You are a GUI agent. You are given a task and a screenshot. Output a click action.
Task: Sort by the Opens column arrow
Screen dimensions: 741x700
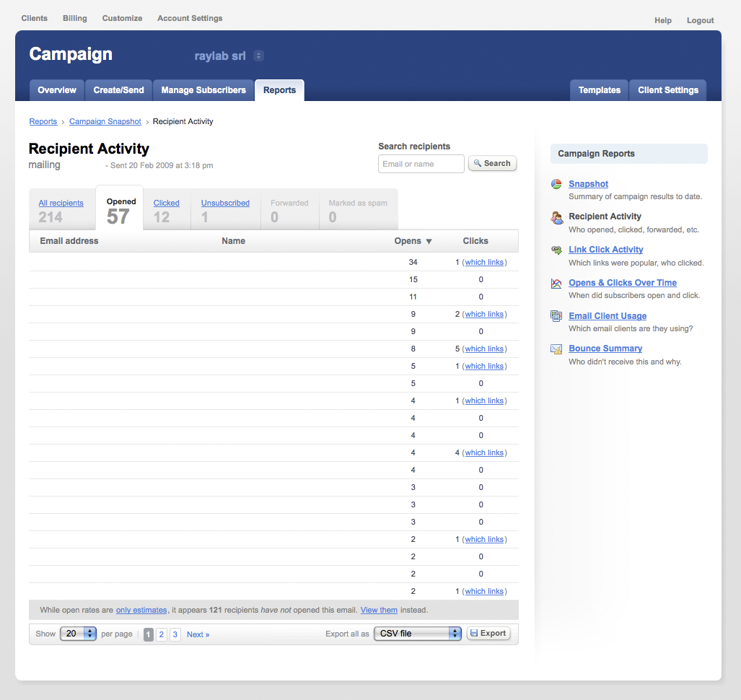click(x=429, y=241)
